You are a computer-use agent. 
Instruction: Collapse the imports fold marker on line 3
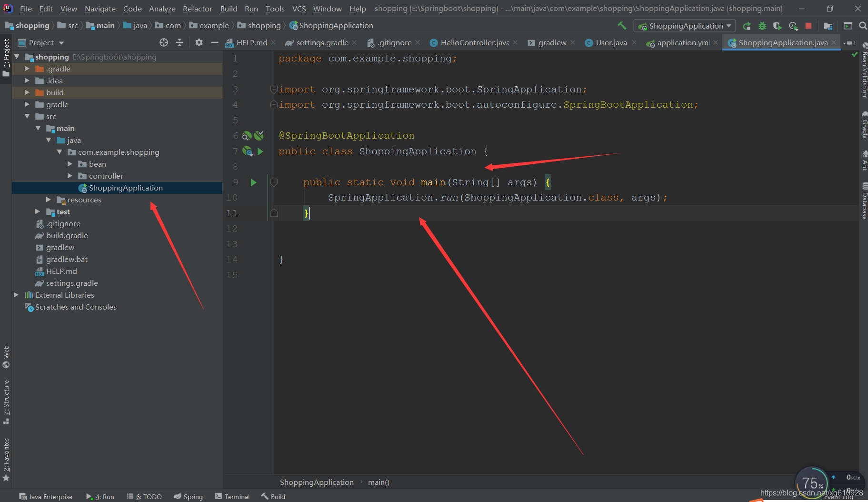tap(274, 89)
